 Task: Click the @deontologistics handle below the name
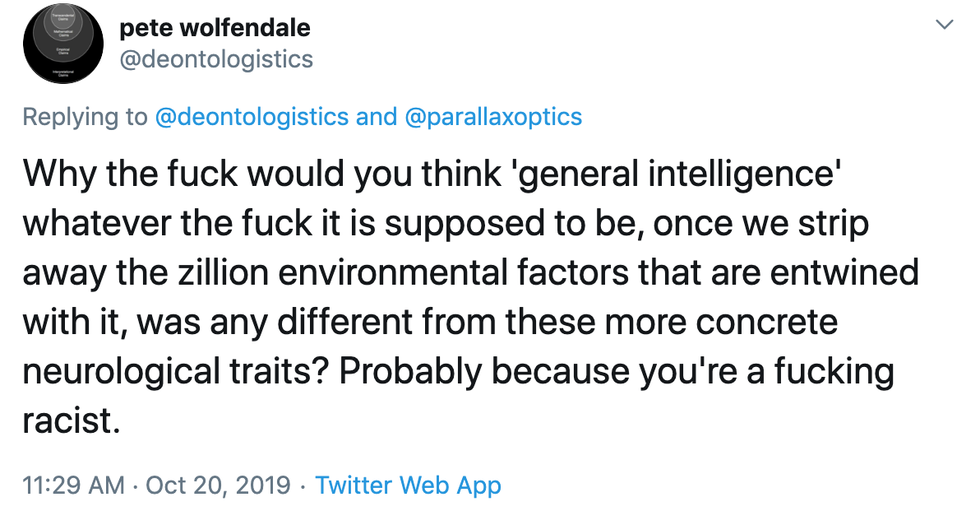(x=216, y=59)
